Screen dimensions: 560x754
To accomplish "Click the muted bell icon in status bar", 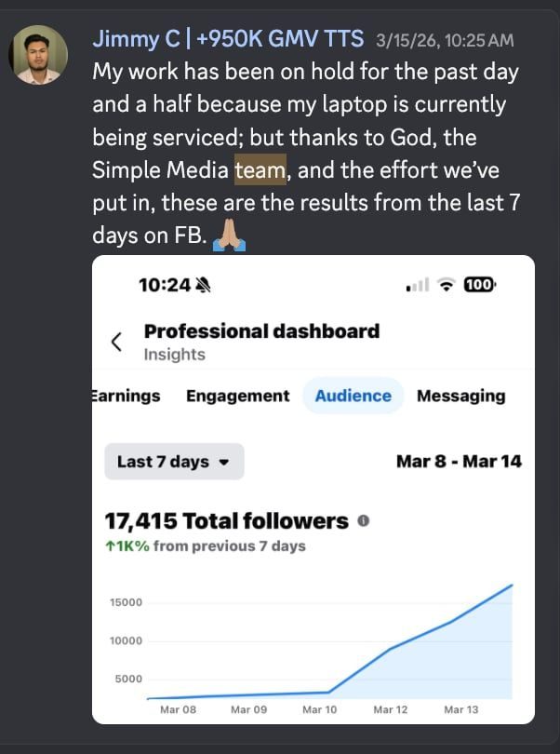I will tap(204, 286).
